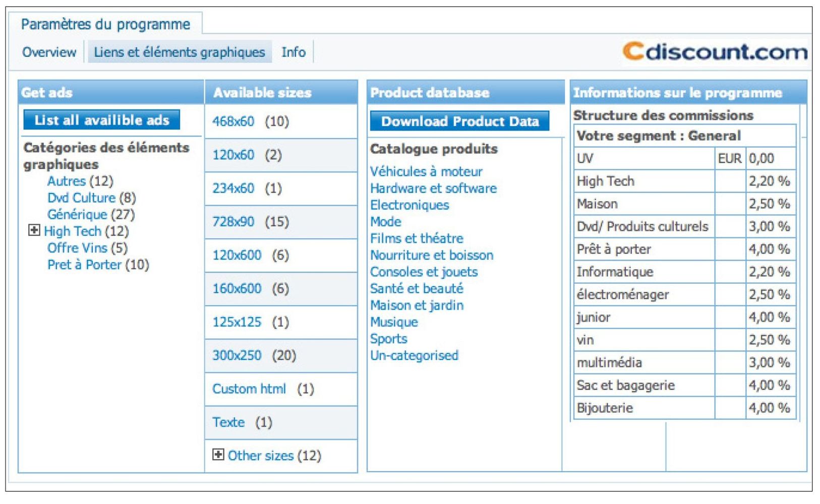Click the Cdiscount.com logo

point(715,52)
